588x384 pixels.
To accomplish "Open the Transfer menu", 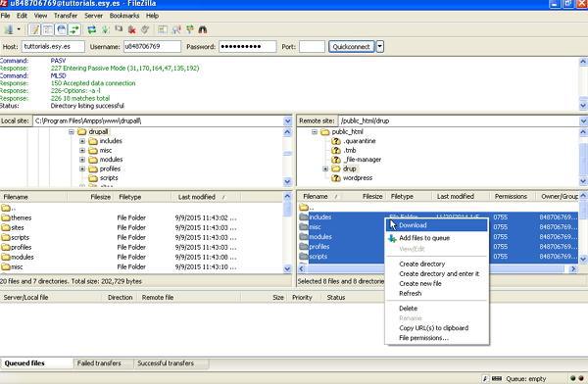I will (66, 16).
